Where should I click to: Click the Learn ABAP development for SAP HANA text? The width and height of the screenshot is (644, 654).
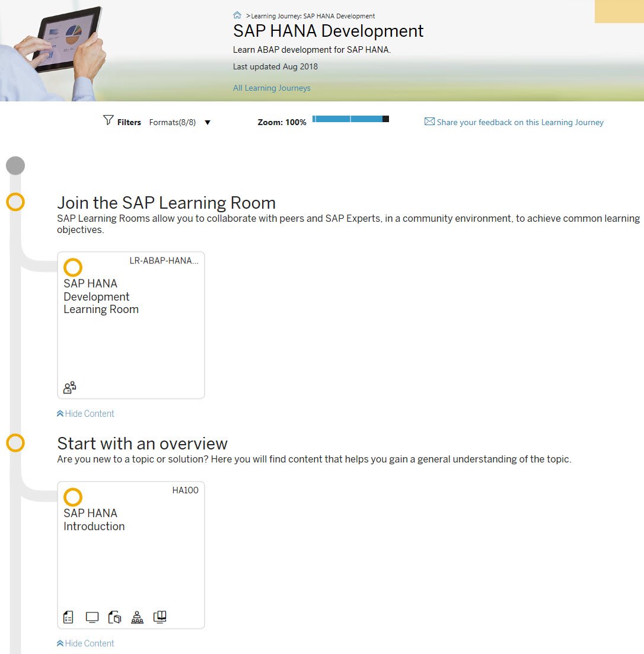click(x=312, y=50)
